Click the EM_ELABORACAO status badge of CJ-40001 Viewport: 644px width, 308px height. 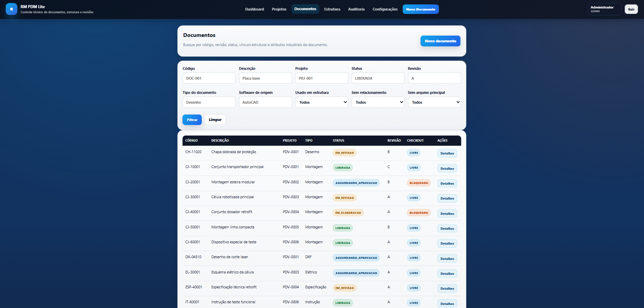348,213
